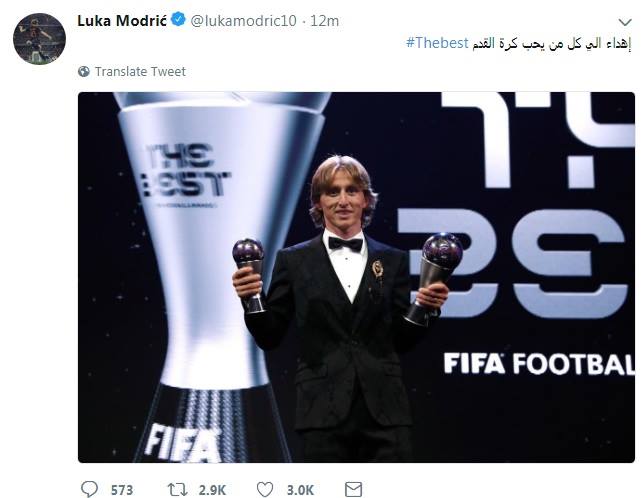Click Translate Tweet link
643x498 pixels.
click(x=140, y=72)
